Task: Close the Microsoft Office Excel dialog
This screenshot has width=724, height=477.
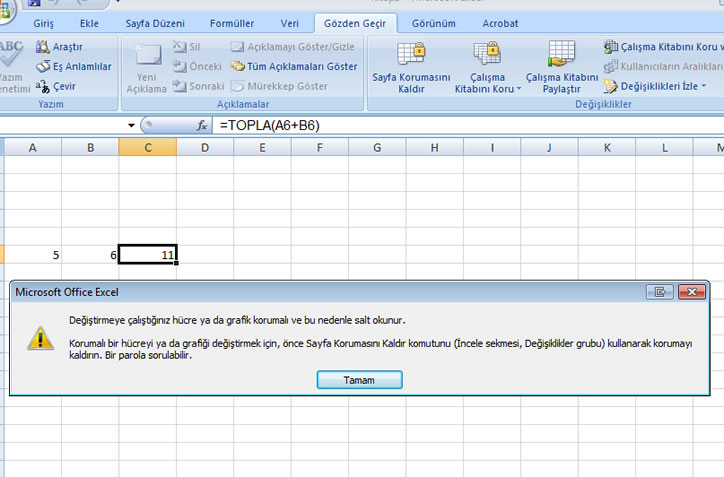Action: point(692,292)
